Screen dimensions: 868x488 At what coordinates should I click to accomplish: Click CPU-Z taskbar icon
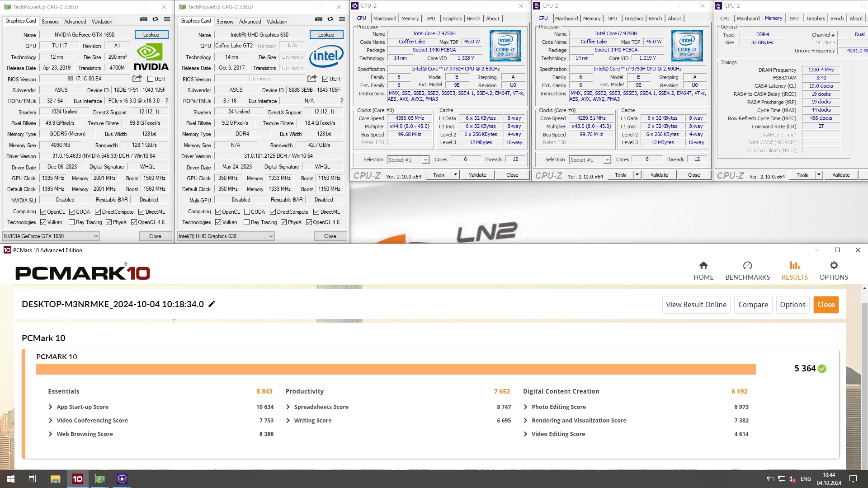122,479
